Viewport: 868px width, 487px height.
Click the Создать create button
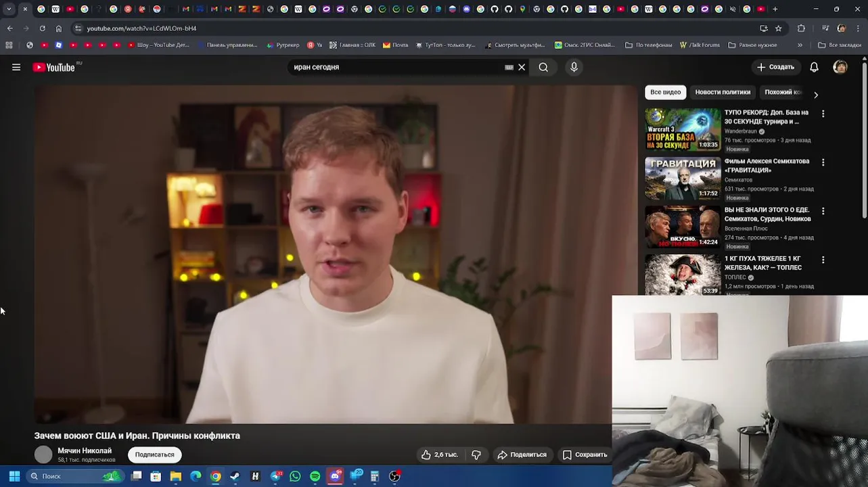coord(775,67)
